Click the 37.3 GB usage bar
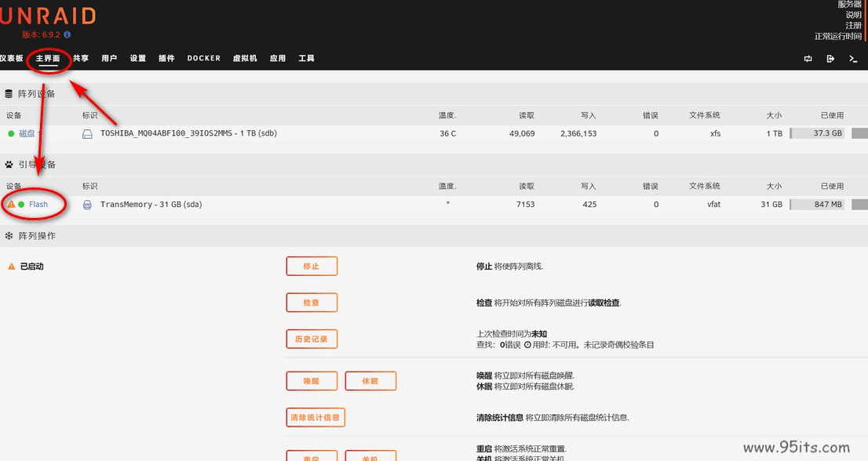The height and width of the screenshot is (461, 868). click(x=817, y=134)
